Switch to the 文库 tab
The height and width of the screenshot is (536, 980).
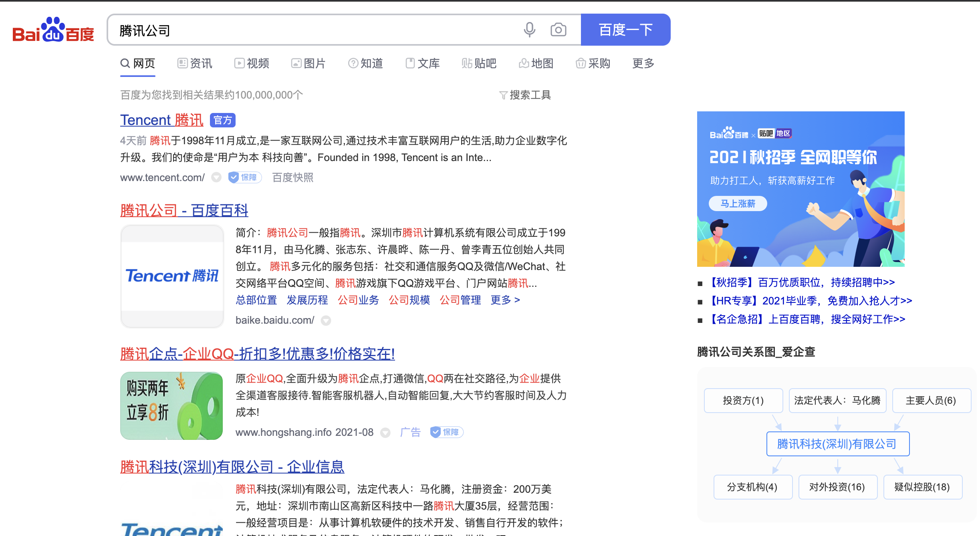click(422, 63)
